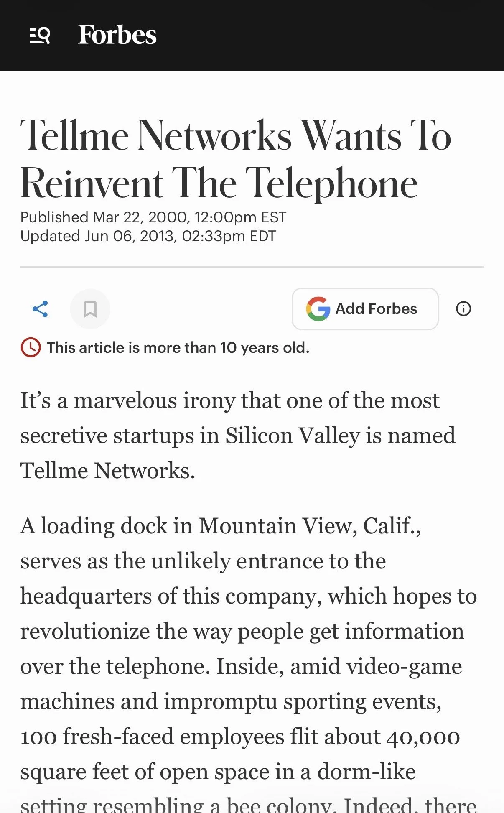Select the Tellme Networks article headline
The image size is (504, 813).
(236, 159)
